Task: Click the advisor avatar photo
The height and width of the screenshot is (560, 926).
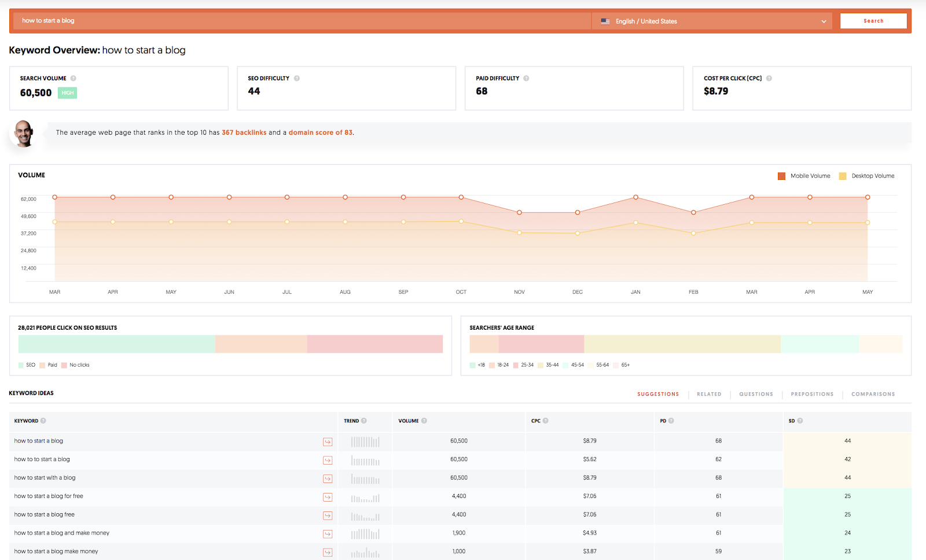Action: point(24,134)
